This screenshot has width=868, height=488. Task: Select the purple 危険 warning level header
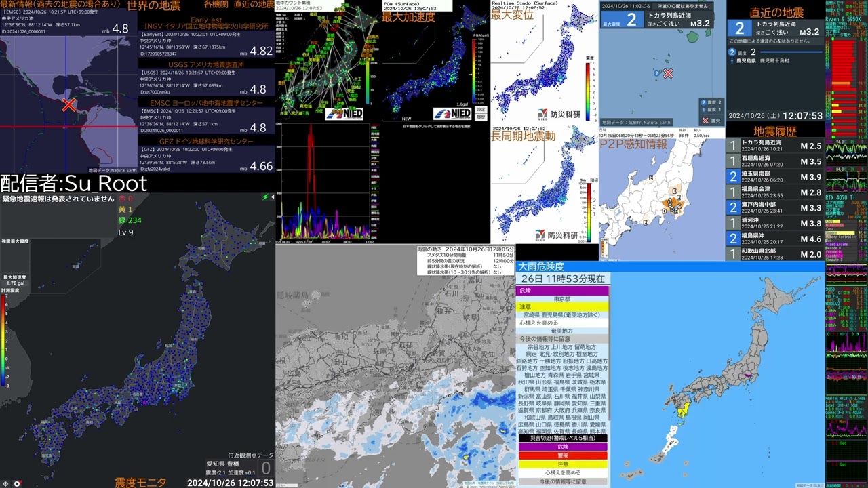tap(563, 291)
